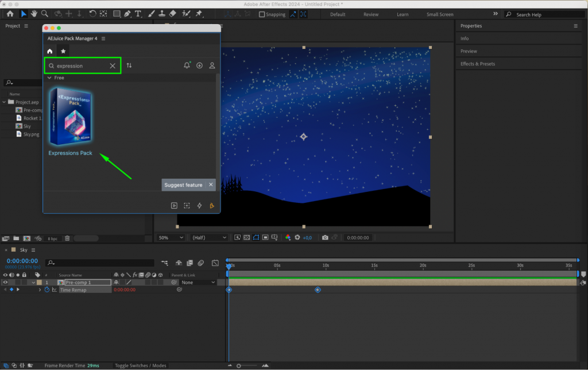
Task: Switch to the Review workspace tab
Action: pyautogui.click(x=371, y=14)
